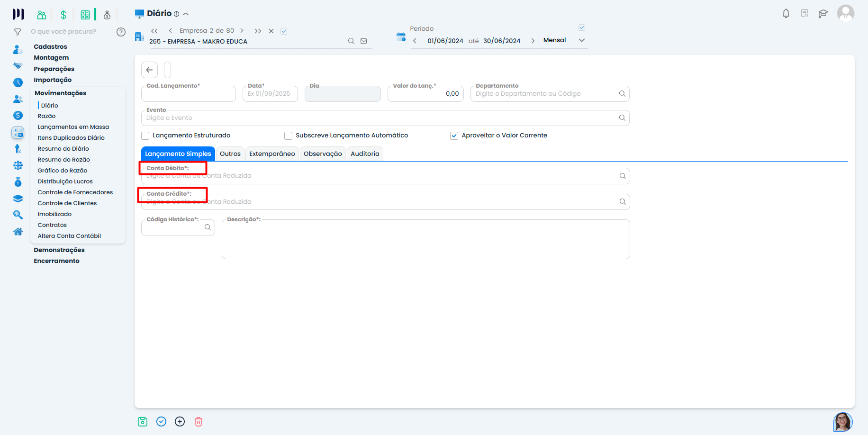Click the red trash delete icon
868x435 pixels.
point(199,422)
